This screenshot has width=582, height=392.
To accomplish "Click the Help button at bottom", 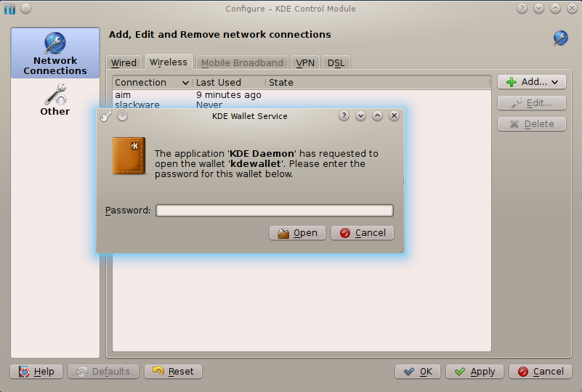I will point(36,371).
